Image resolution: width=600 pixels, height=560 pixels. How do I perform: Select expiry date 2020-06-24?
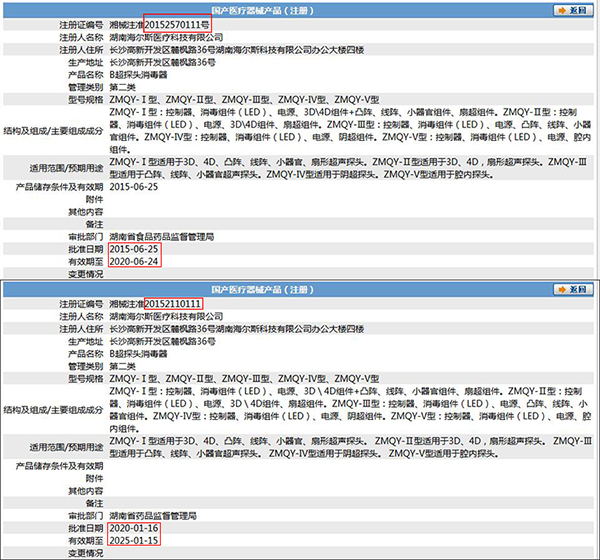point(134,261)
